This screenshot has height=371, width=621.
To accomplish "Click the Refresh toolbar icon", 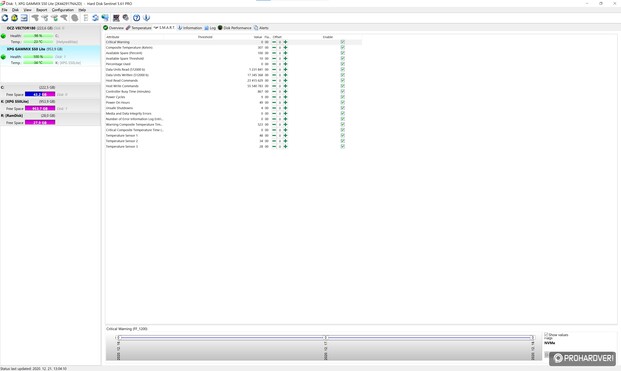I will (5, 18).
